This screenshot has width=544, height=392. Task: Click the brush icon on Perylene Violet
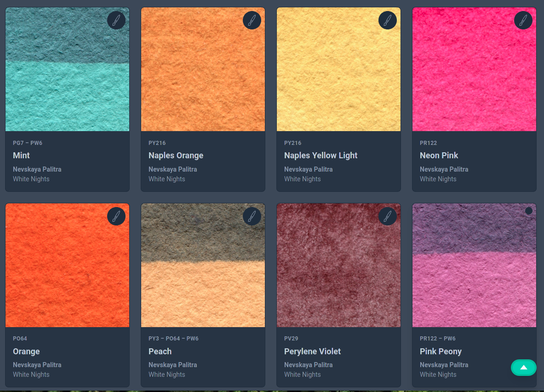coord(388,216)
